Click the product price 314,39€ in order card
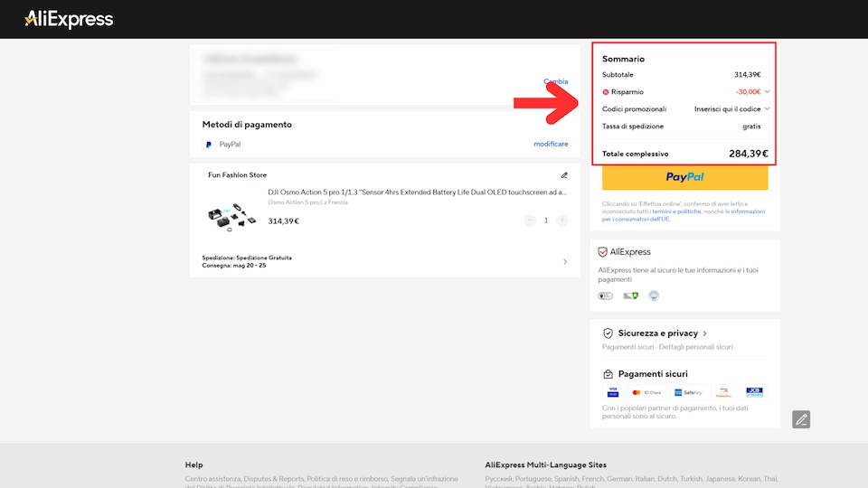Screen dimensions: 868x488 point(283,221)
